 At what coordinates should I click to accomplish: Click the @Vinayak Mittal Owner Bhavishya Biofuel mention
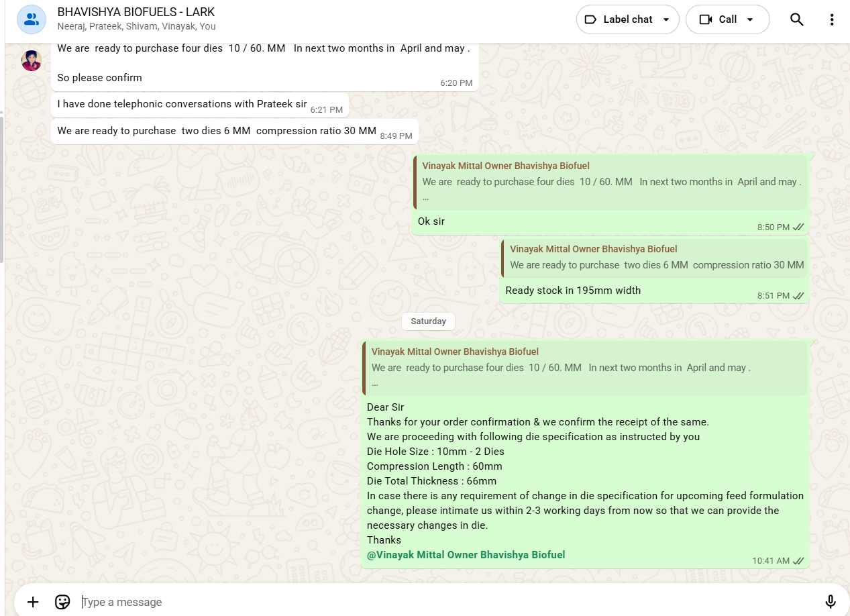(x=466, y=555)
